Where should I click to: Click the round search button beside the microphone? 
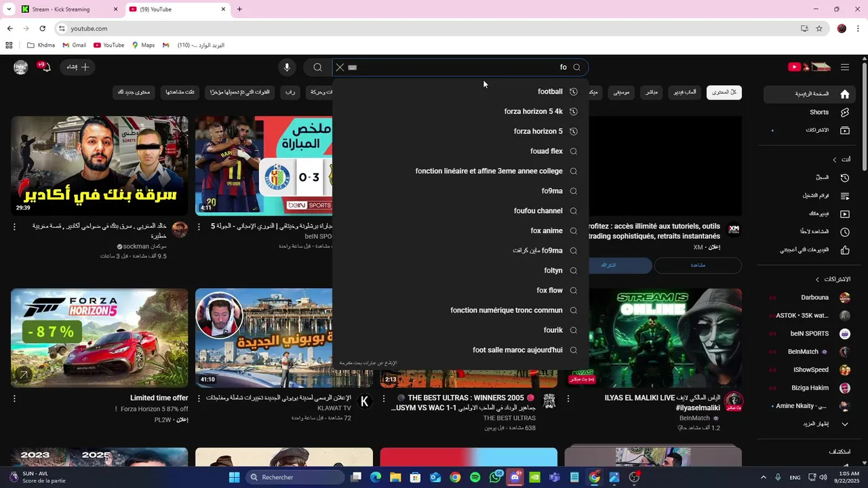pos(317,67)
